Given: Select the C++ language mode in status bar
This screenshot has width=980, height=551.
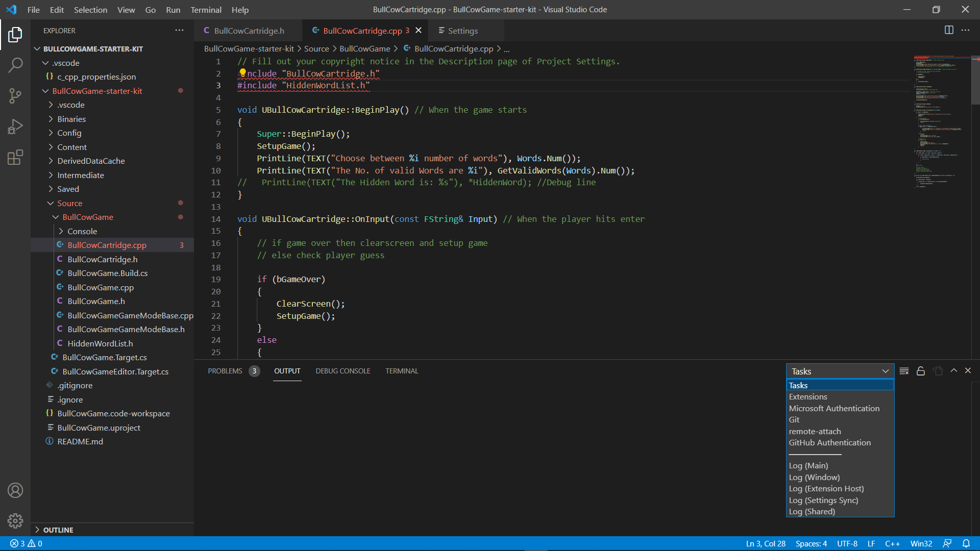Looking at the screenshot, I should tap(893, 543).
